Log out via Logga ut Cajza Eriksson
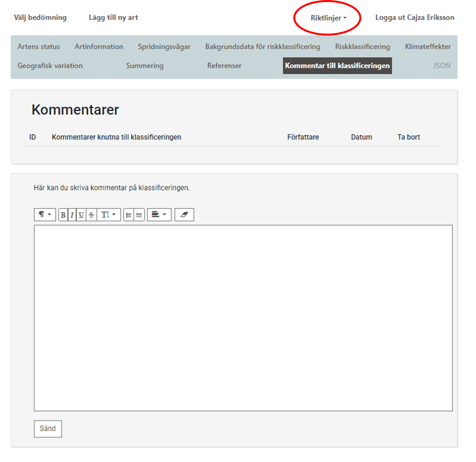 pyautogui.click(x=415, y=17)
